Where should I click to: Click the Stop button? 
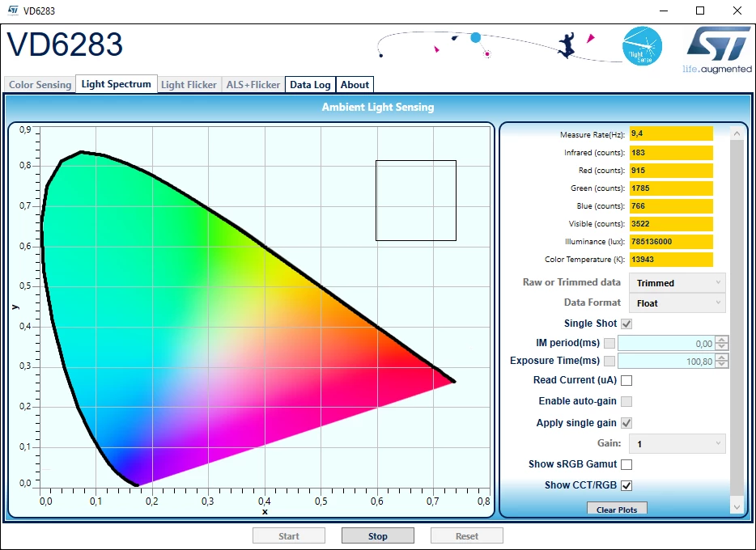click(377, 535)
